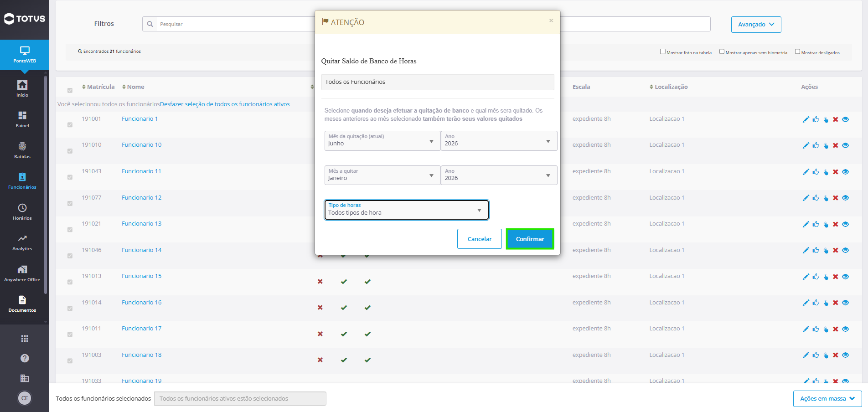Open Batidas fingerprint menu

pyautogui.click(x=22, y=150)
